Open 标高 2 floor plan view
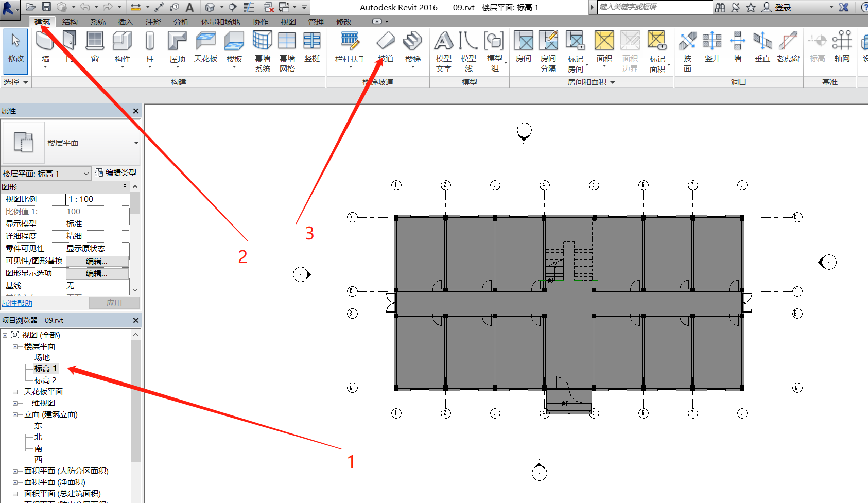Screen dimensions: 868x503 45,380
